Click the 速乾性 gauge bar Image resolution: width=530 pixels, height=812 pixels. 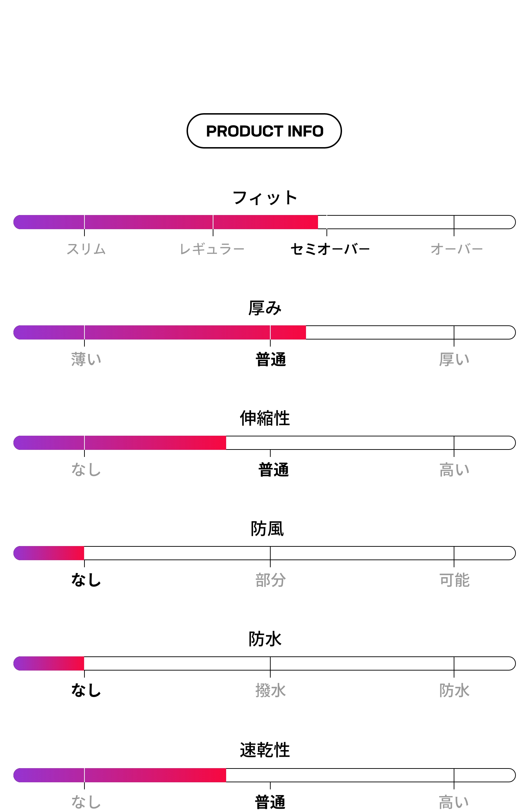[265, 775]
